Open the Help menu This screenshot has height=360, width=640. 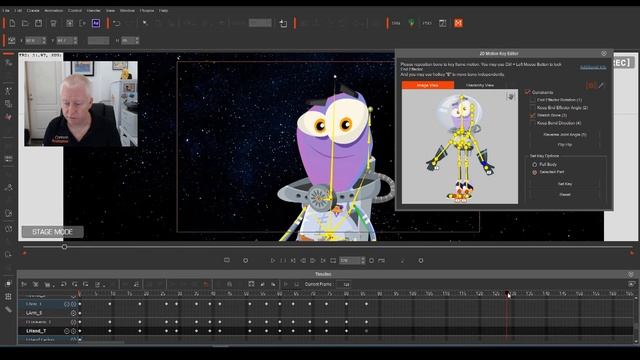[x=163, y=10]
